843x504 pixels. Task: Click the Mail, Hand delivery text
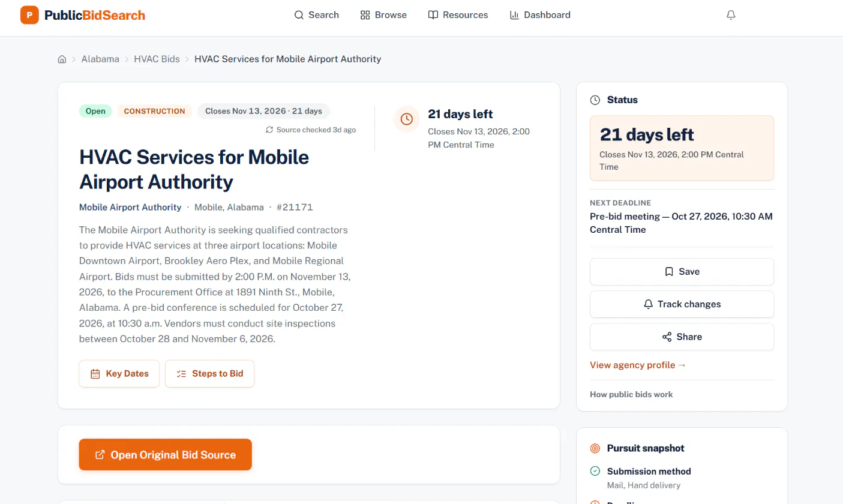click(x=644, y=485)
